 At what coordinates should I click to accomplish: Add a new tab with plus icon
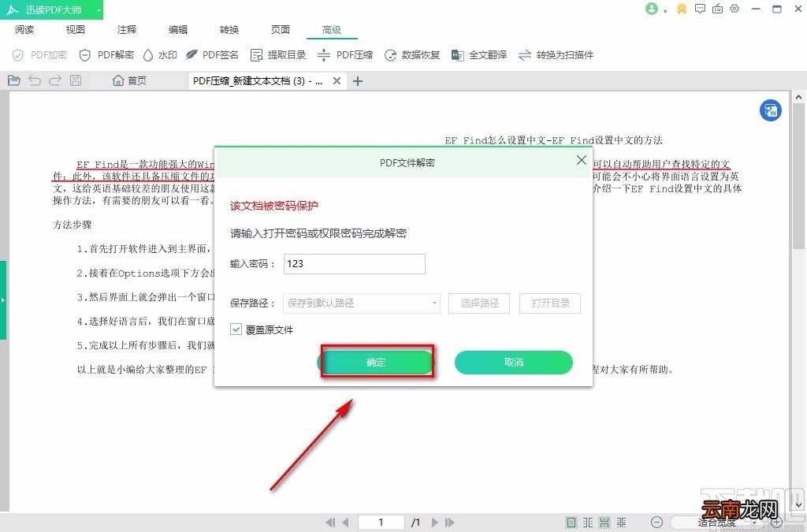[x=358, y=80]
